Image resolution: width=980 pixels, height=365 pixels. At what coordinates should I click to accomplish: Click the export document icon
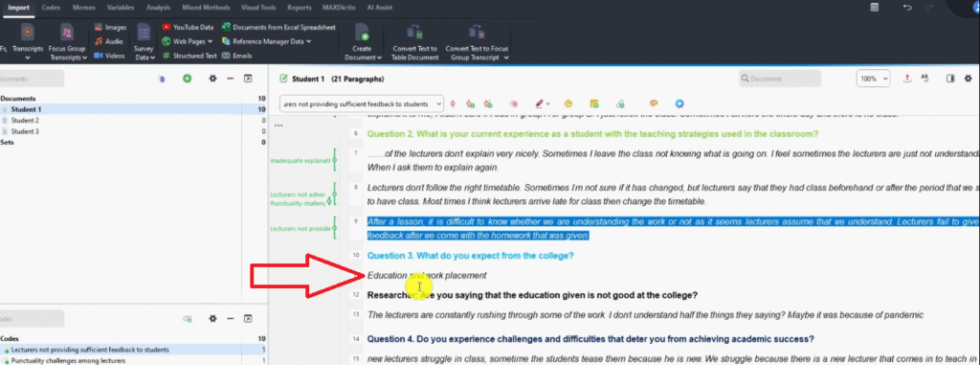907,79
